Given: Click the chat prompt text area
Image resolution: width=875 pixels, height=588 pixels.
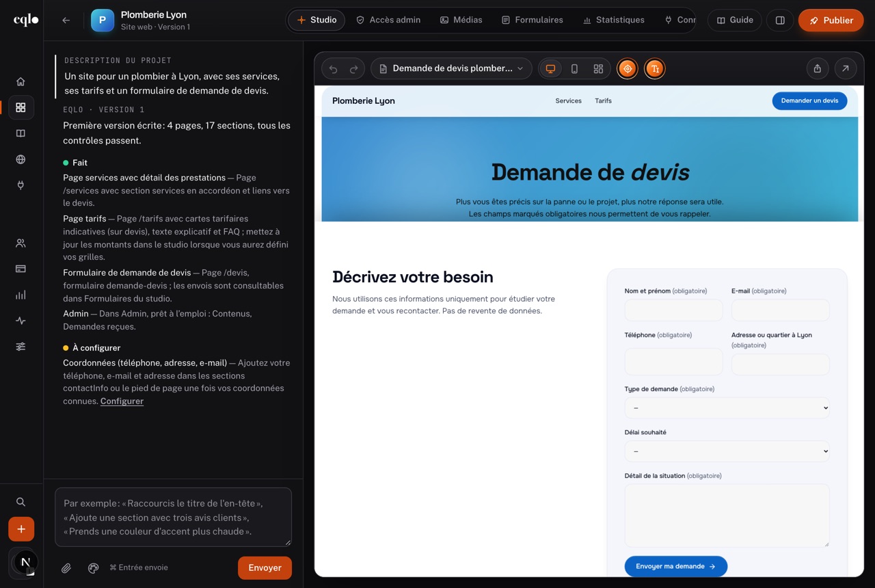Looking at the screenshot, I should 173,517.
